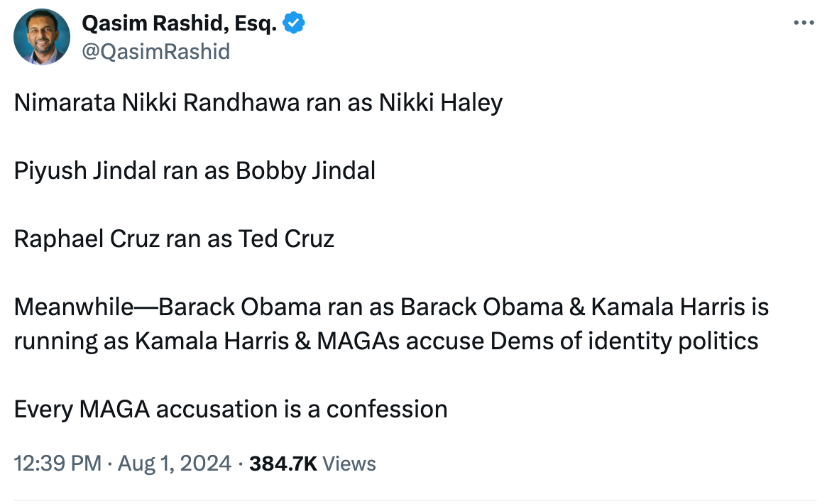832x504 pixels.
Task: Click the line beginning Meanwhile—Barack Obama
Action: (391, 307)
